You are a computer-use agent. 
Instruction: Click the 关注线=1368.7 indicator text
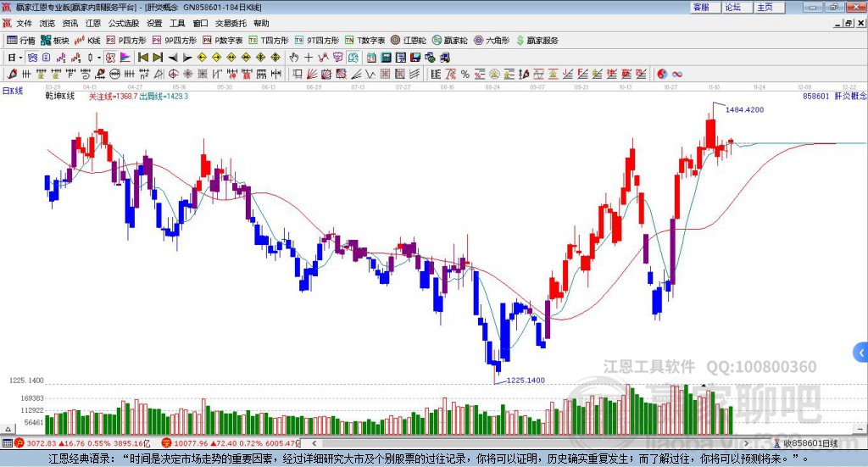(x=113, y=97)
